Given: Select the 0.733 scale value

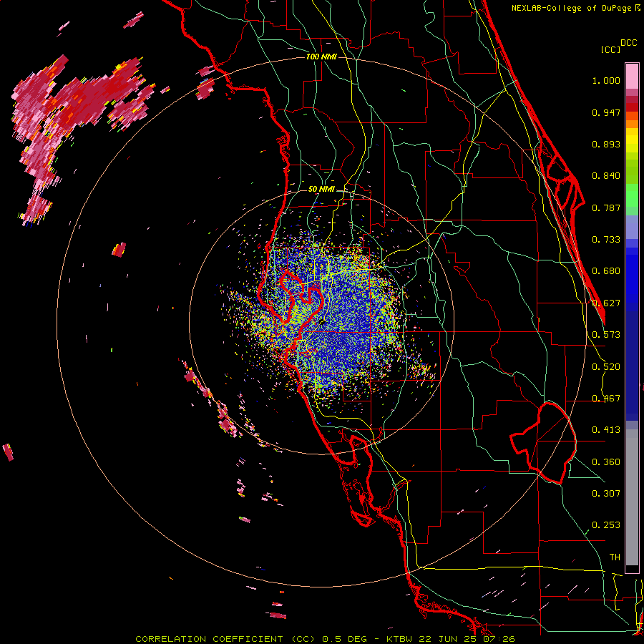Looking at the screenshot, I should (606, 240).
